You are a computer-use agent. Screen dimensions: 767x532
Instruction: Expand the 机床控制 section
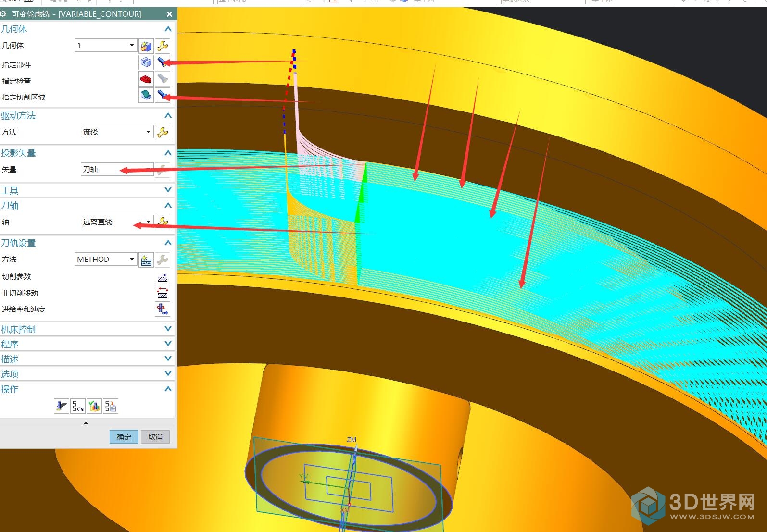[168, 329]
